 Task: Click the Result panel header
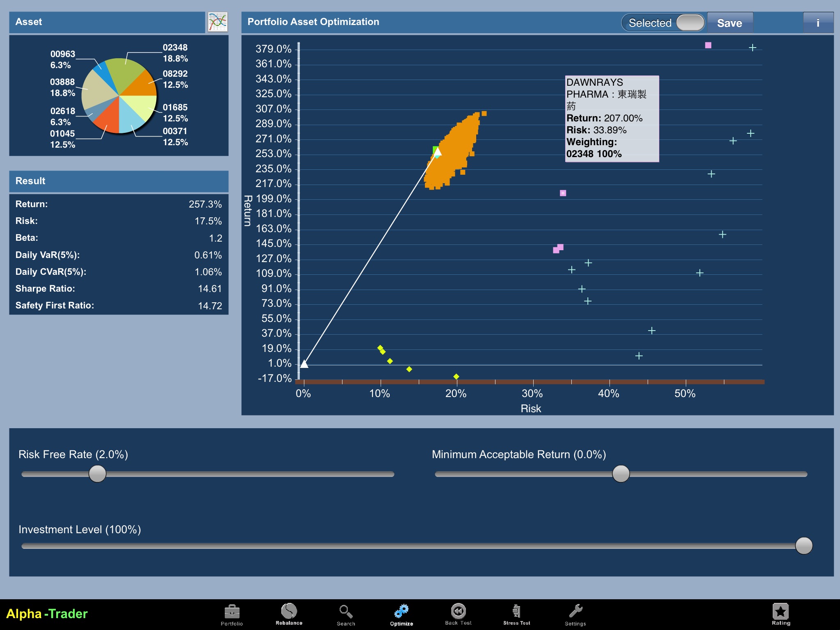(x=119, y=181)
